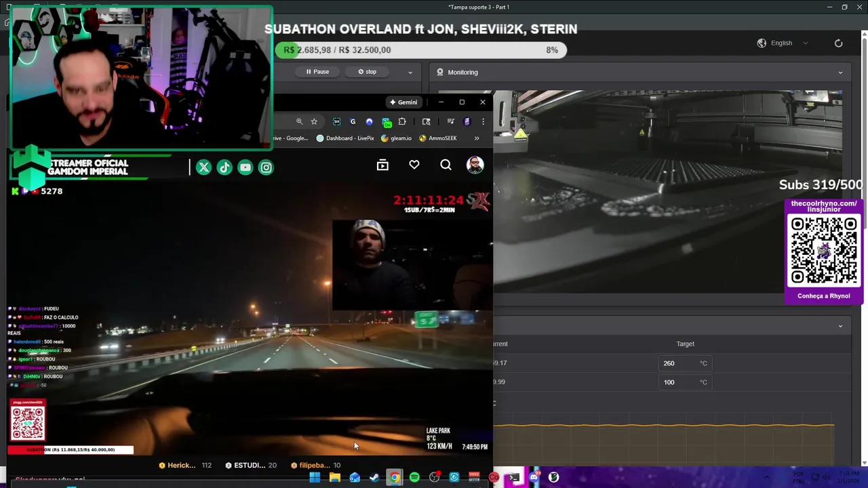
Task: Open the Chrome three-dot menu
Action: [483, 121]
